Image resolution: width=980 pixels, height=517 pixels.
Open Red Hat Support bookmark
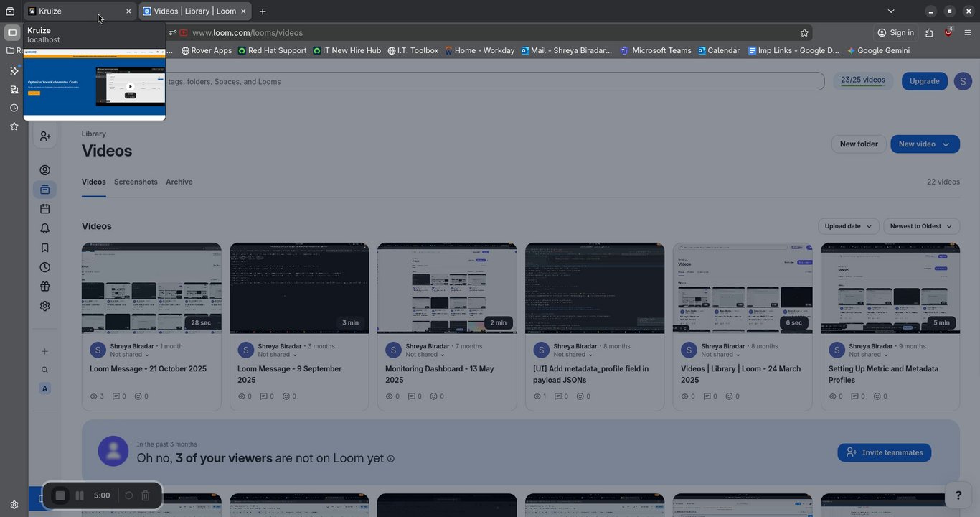click(272, 50)
